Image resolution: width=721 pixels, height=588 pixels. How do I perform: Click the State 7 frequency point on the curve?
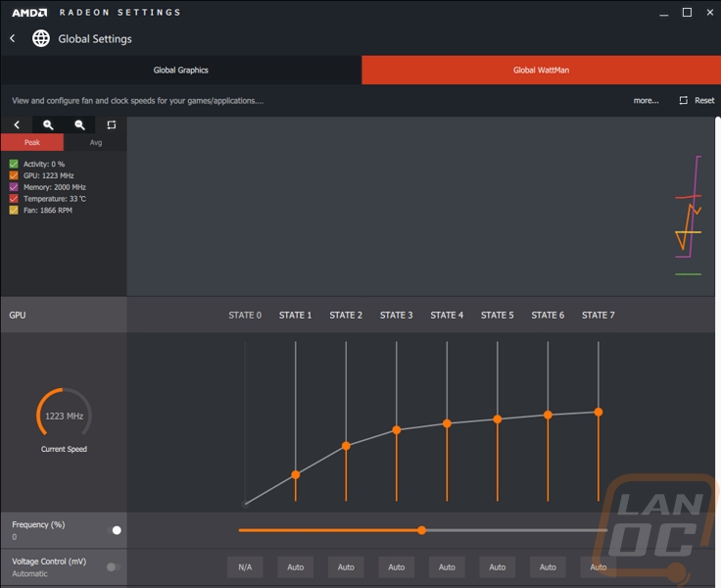[x=598, y=412]
